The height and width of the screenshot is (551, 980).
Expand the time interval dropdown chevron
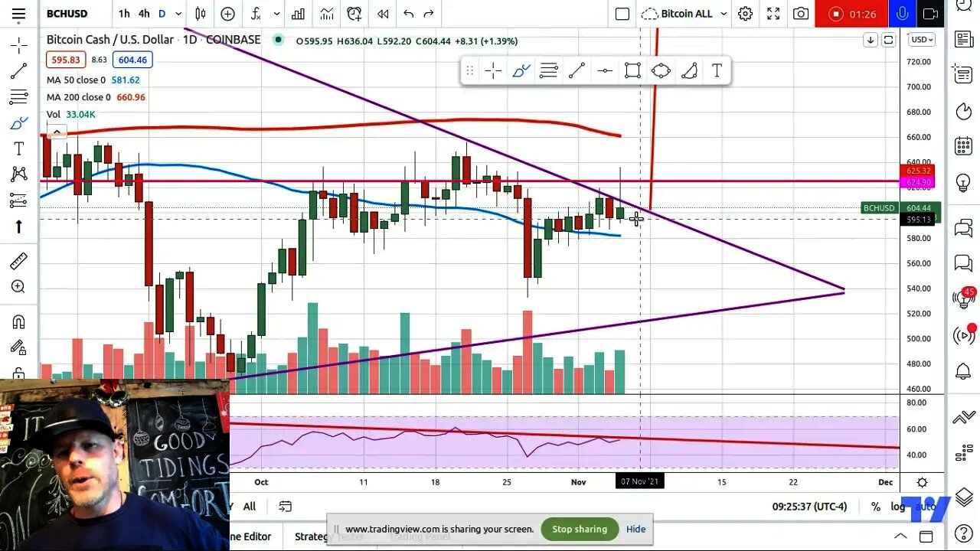click(x=178, y=14)
